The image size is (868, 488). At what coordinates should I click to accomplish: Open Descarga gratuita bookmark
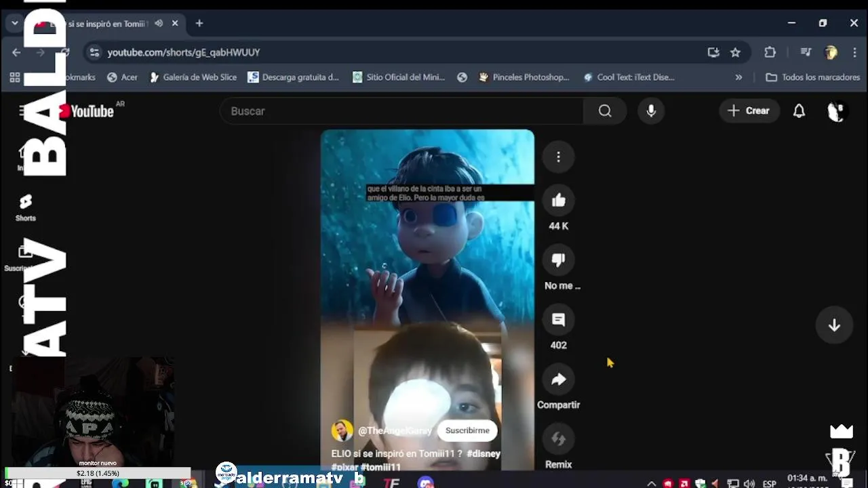(x=294, y=77)
